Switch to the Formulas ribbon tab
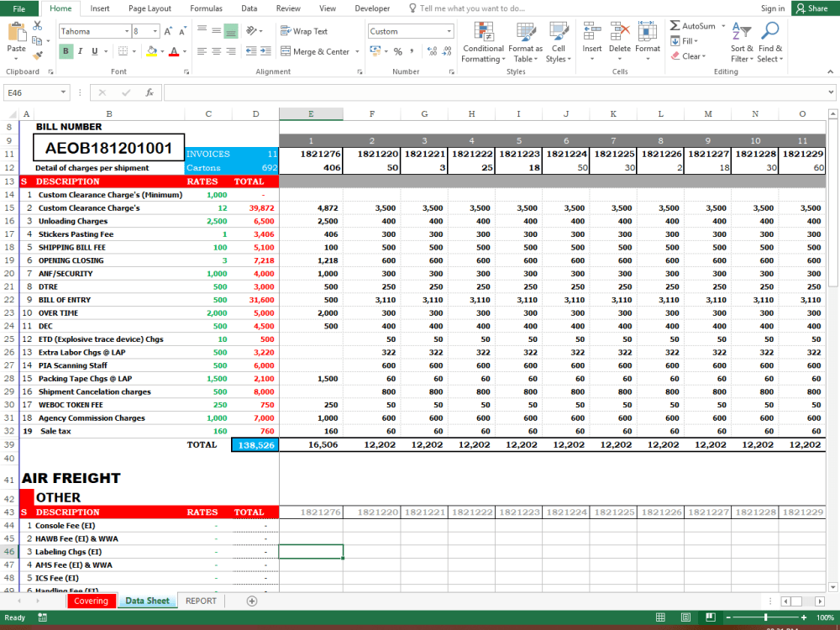Screen dimensions: 840x630 coord(205,8)
